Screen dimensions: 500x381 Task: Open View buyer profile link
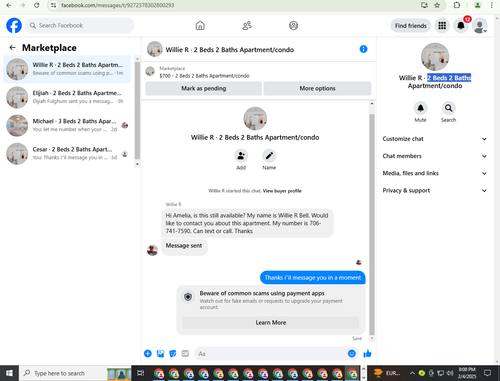point(282,191)
